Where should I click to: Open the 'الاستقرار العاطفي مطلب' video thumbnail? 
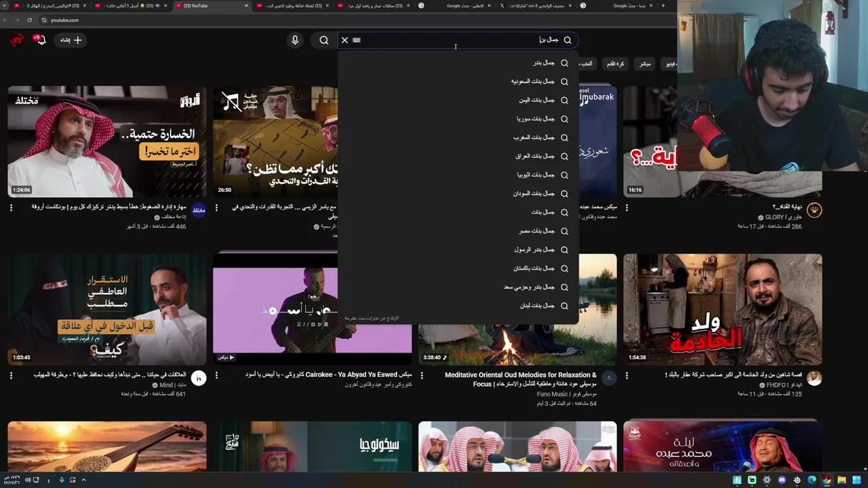point(107,309)
